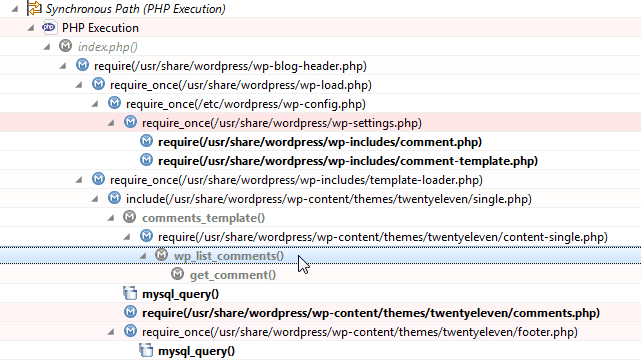Click the method icon beside wp-config.php require_once
Screen dimensions: 641x361
(114, 103)
